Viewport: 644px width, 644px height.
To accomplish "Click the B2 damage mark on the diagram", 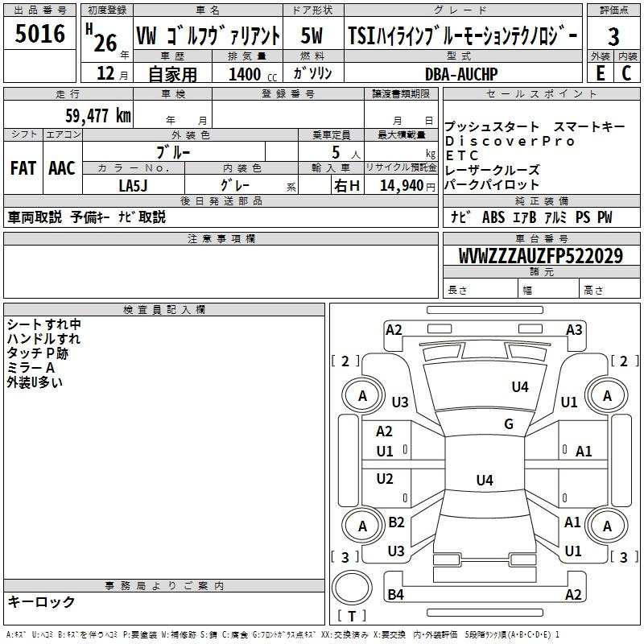I will pyautogui.click(x=396, y=522).
